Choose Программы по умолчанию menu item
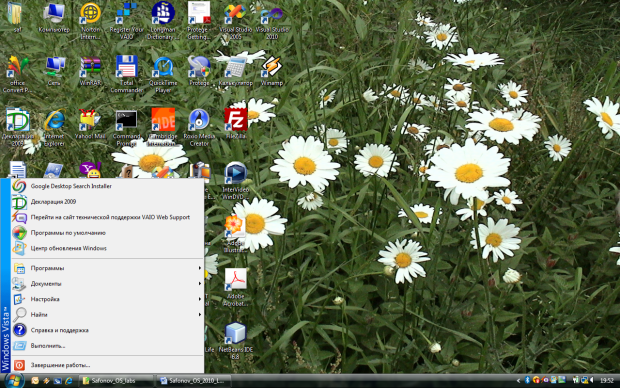The image size is (620, 388). [108, 233]
